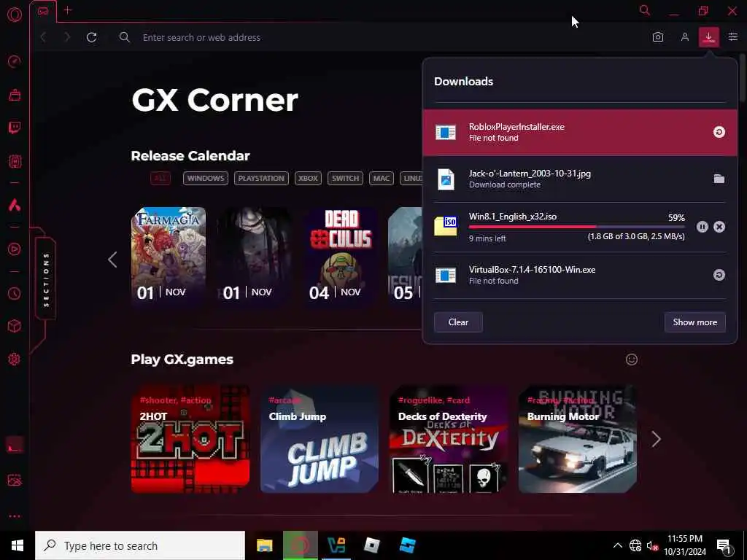This screenshot has height=560, width=747.
Task: Play Decks of Dexterity game card
Action: coord(449,439)
